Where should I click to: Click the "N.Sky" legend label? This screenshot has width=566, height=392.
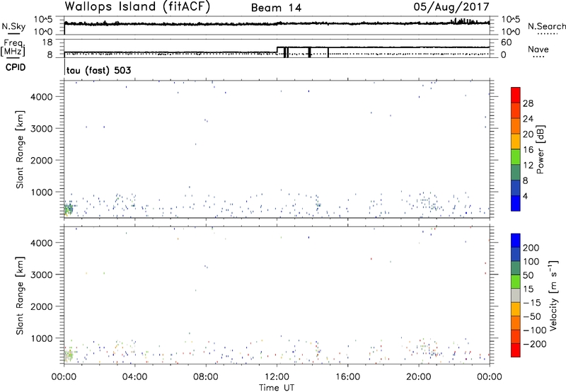coord(13,26)
